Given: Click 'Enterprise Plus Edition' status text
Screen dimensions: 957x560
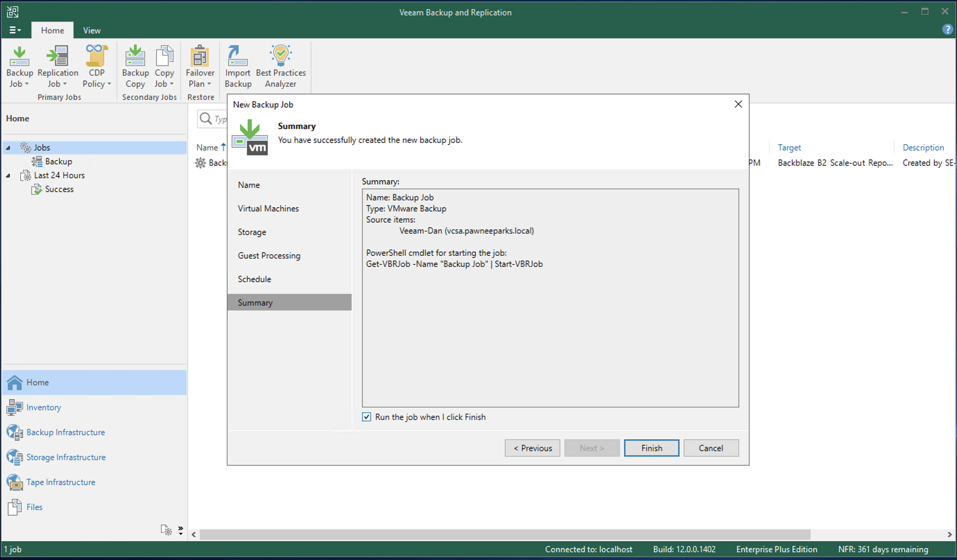Looking at the screenshot, I should click(x=776, y=549).
